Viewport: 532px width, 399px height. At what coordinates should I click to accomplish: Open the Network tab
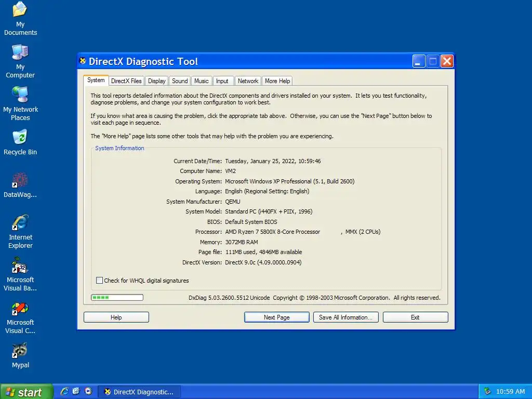(x=248, y=81)
